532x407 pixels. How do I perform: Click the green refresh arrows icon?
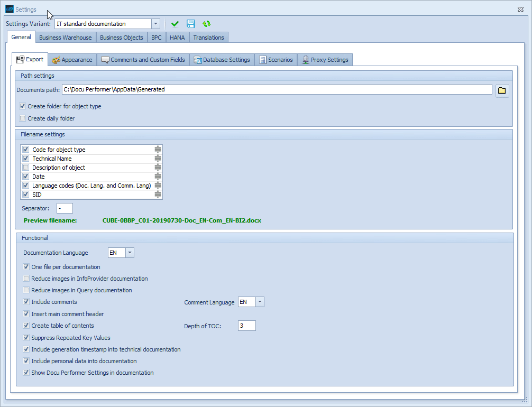[207, 24]
